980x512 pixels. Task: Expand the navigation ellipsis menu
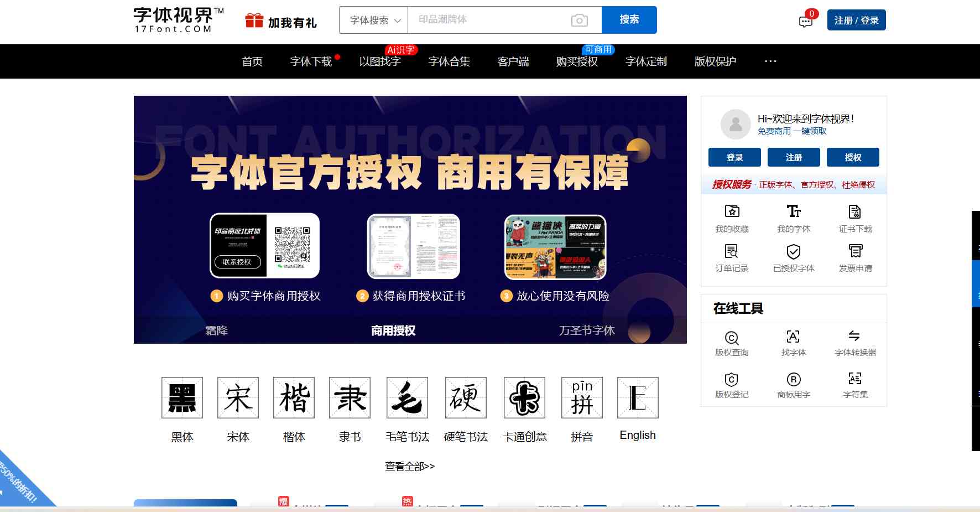point(770,61)
